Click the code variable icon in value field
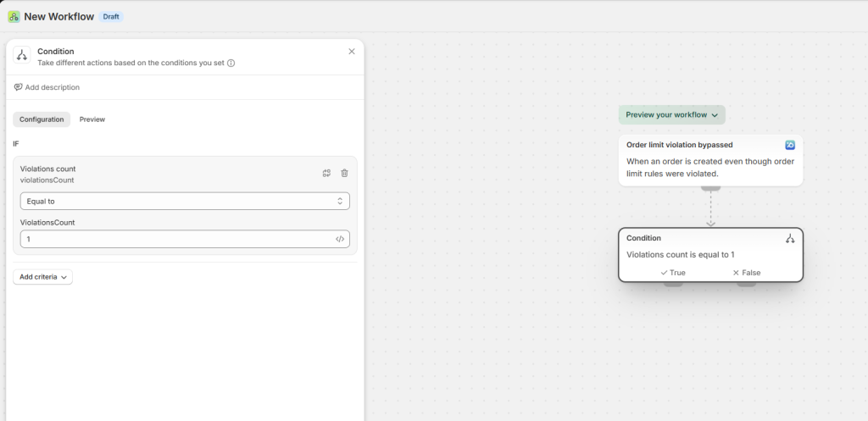The image size is (868, 421). [x=340, y=239]
